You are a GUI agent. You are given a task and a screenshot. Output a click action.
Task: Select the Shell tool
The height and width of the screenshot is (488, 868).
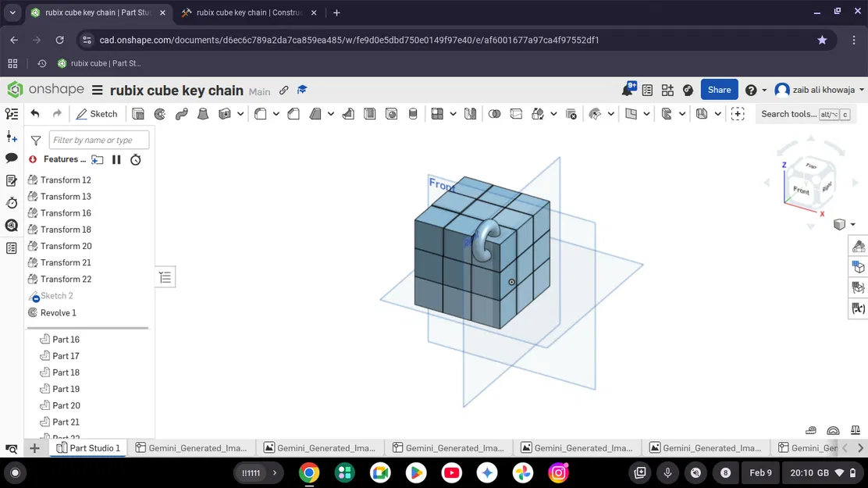point(369,114)
